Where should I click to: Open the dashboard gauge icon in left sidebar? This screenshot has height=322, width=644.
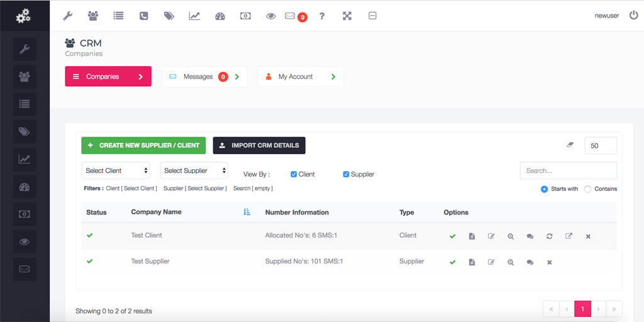(25, 187)
